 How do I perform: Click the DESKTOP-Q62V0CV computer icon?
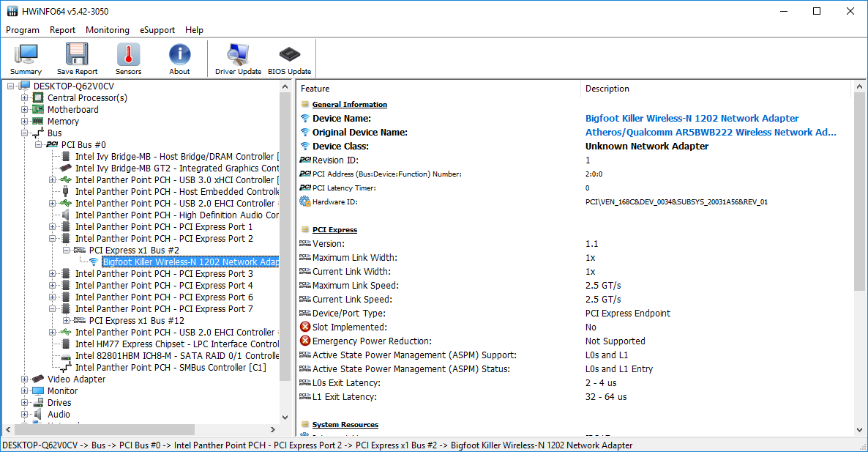coord(25,86)
